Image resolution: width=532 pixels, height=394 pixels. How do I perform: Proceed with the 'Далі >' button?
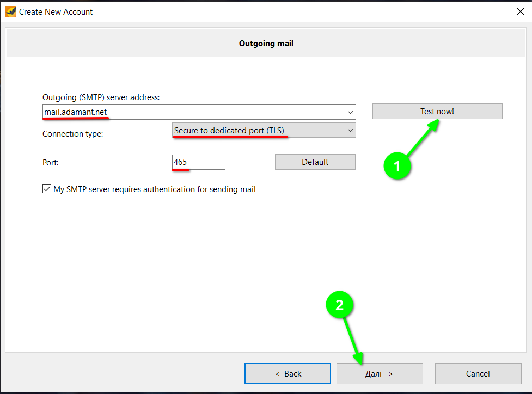380,374
